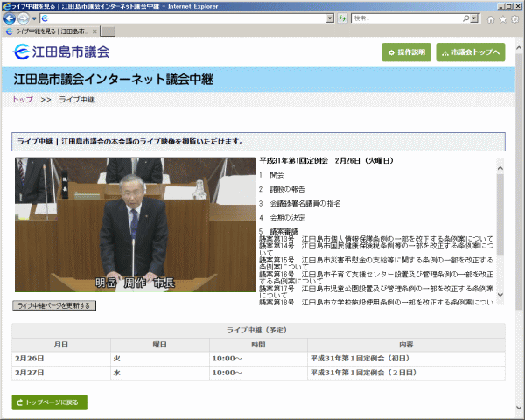525x420 pixels.
Task: Click the page scrollbar down arrow
Action: click(x=519, y=408)
